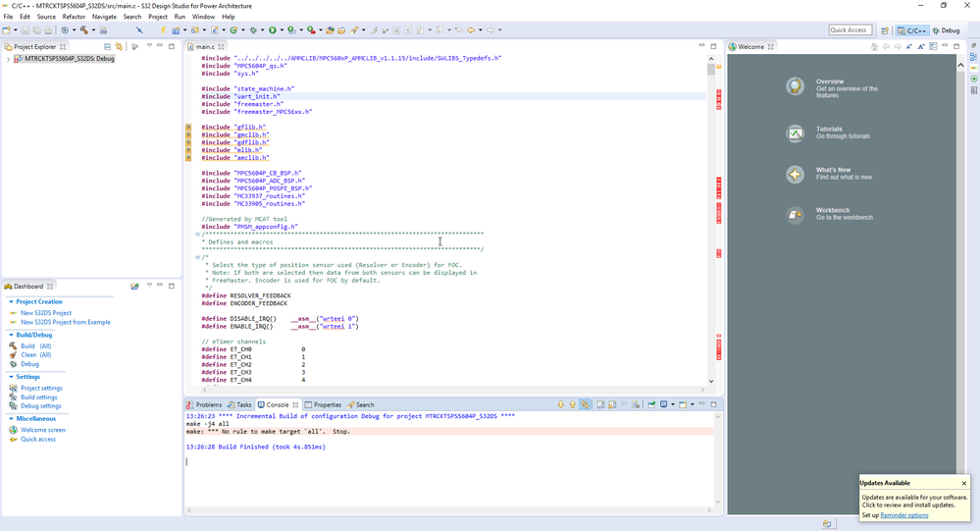Open the Build hammer dropdown arrow

pos(94,30)
